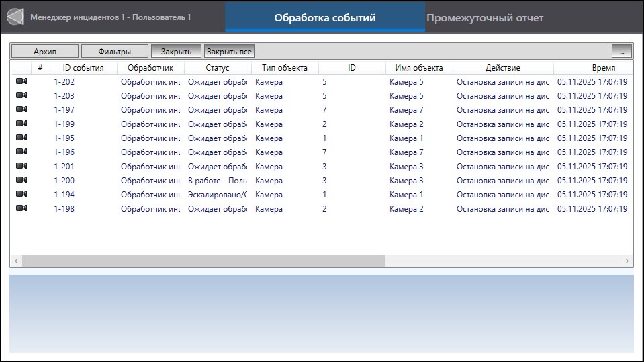This screenshot has height=362, width=644.
Task: Open the Обработка событий tab
Action: 325,17
